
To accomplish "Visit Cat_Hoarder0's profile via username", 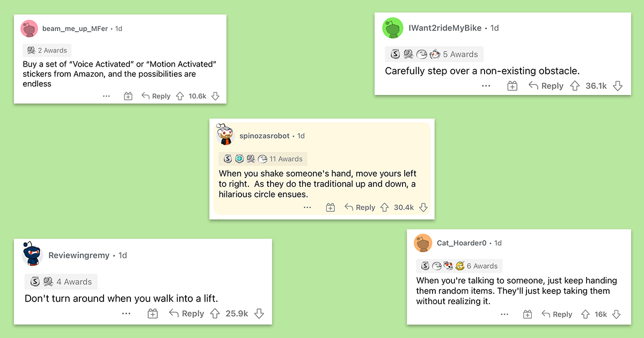I will 462,243.
